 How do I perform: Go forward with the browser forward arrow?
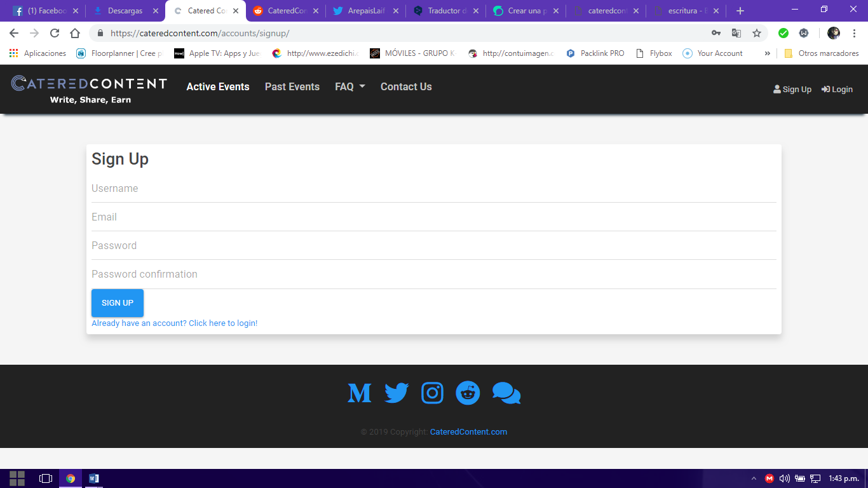click(x=34, y=33)
